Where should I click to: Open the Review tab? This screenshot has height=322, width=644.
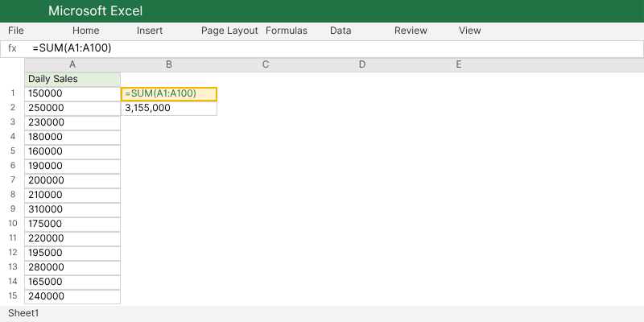click(x=411, y=31)
